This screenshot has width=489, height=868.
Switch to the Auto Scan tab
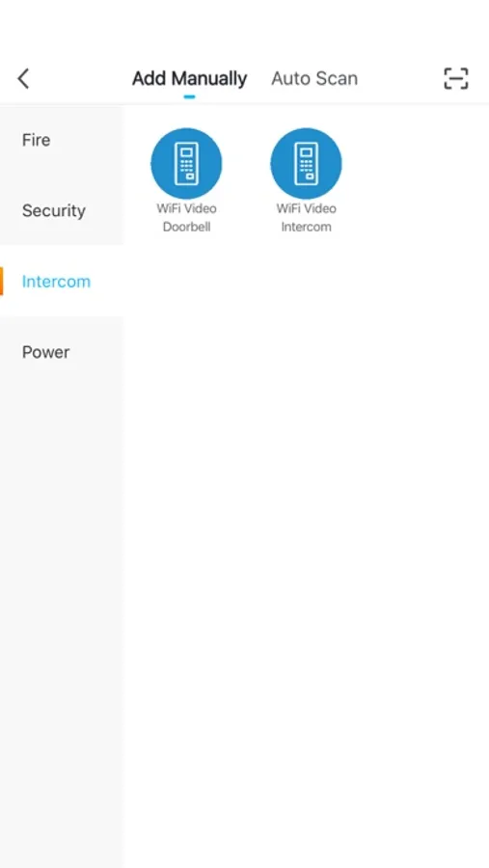pos(314,79)
